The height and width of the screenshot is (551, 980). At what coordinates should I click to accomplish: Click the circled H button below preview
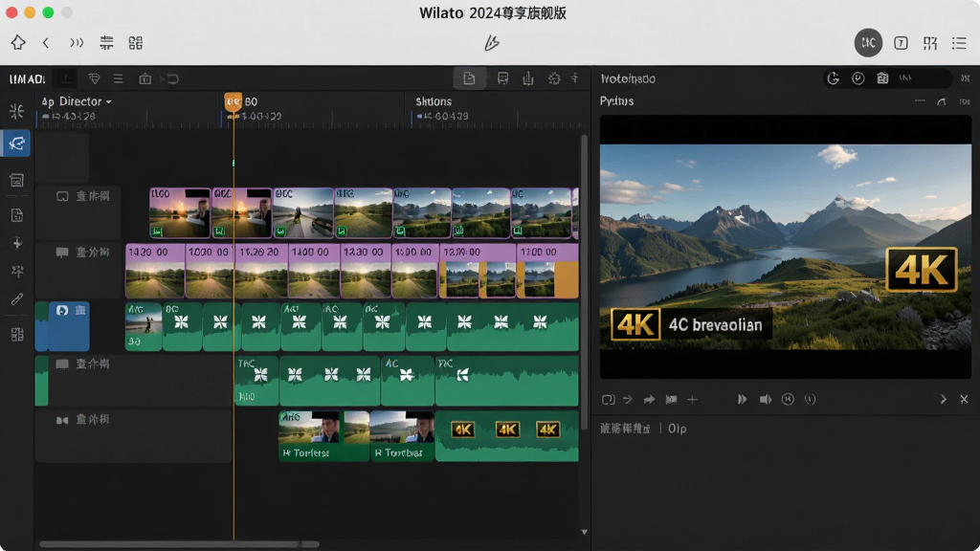pos(789,399)
